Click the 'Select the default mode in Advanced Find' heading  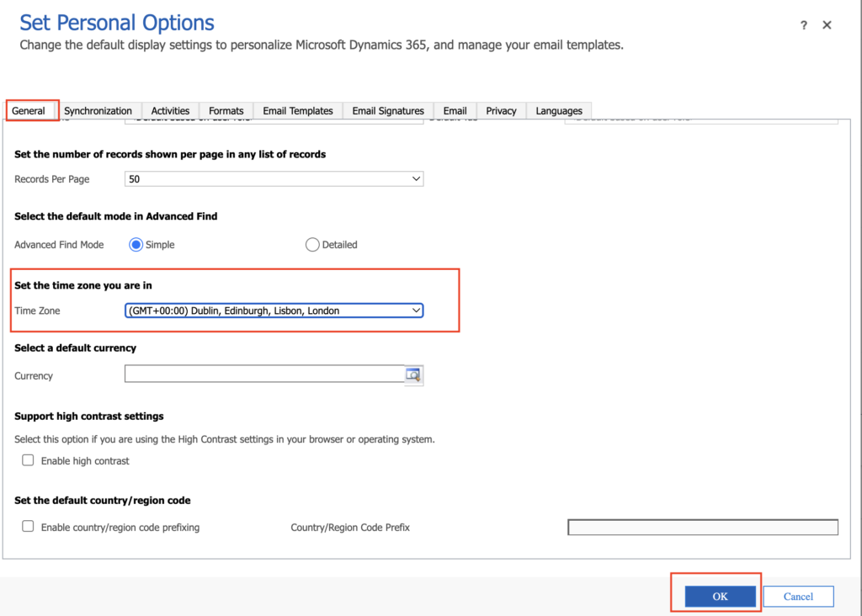[116, 216]
